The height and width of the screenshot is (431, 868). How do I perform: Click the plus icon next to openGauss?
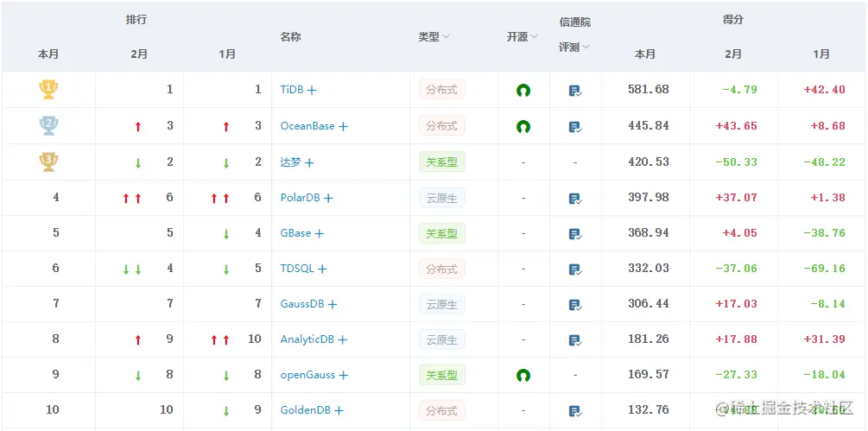pos(343,375)
